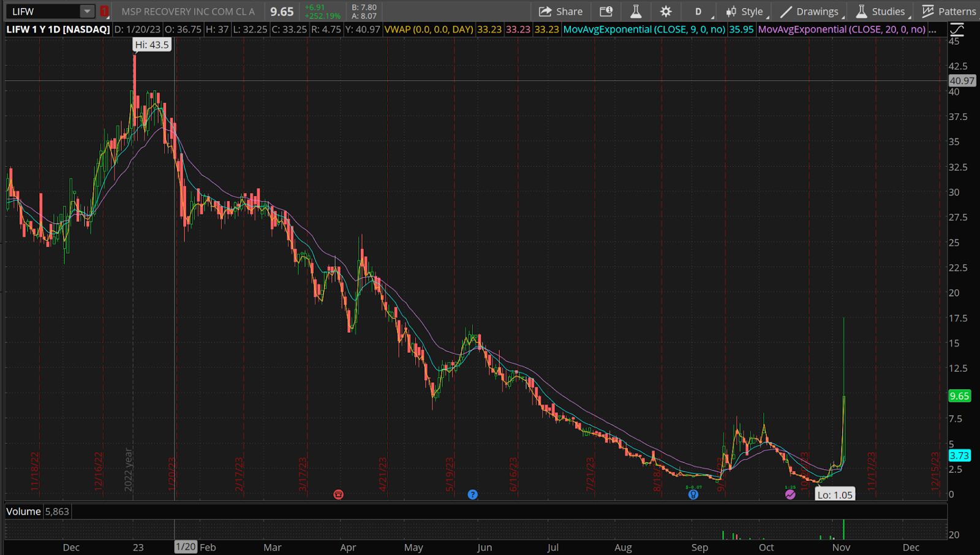Open chart settings gear icon
980x555 pixels.
point(666,12)
